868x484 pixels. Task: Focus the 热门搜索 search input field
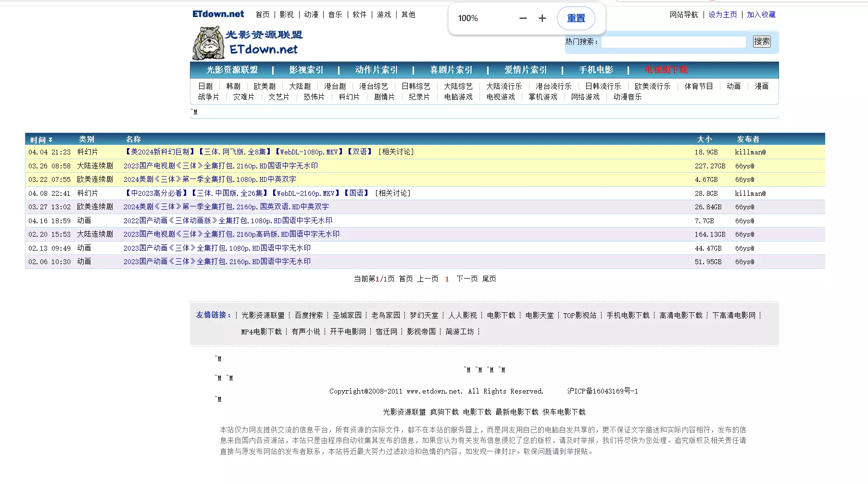[673, 42]
